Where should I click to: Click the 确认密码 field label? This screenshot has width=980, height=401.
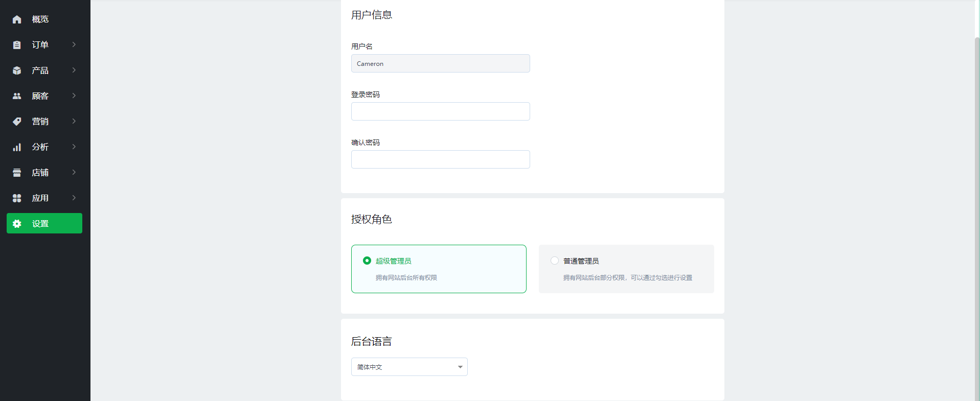tap(366, 143)
